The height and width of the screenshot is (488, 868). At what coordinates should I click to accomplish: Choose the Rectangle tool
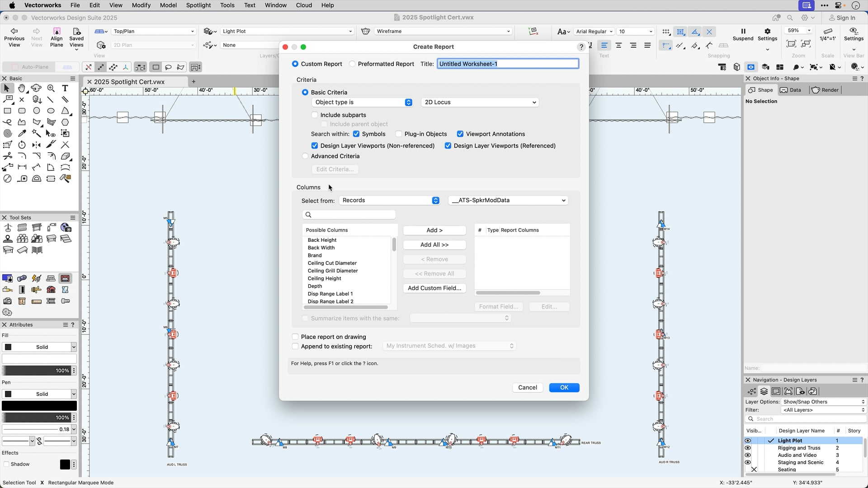(x=7, y=111)
